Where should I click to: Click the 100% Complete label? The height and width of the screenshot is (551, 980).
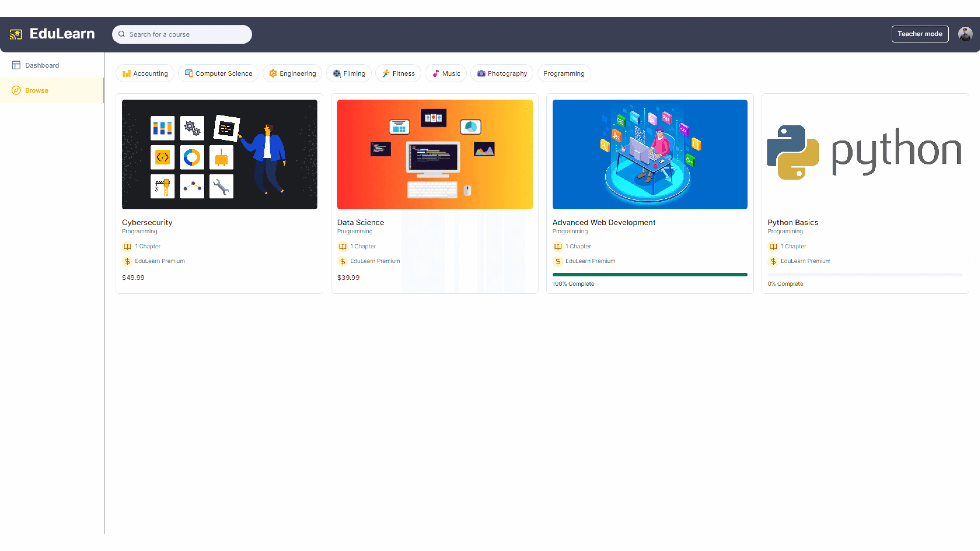(573, 284)
